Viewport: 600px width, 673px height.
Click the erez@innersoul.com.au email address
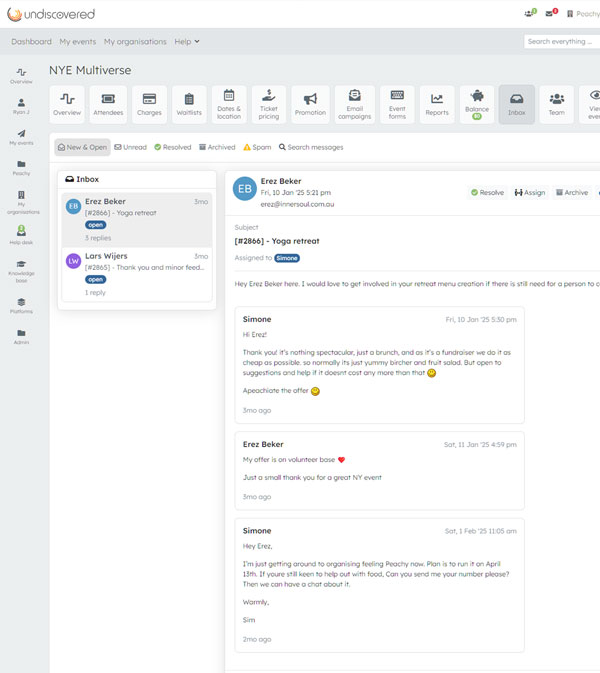[x=297, y=204]
